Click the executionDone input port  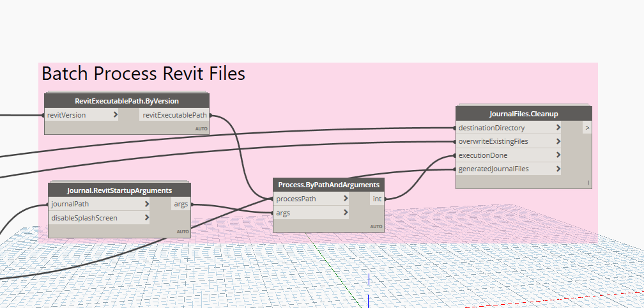(509, 155)
